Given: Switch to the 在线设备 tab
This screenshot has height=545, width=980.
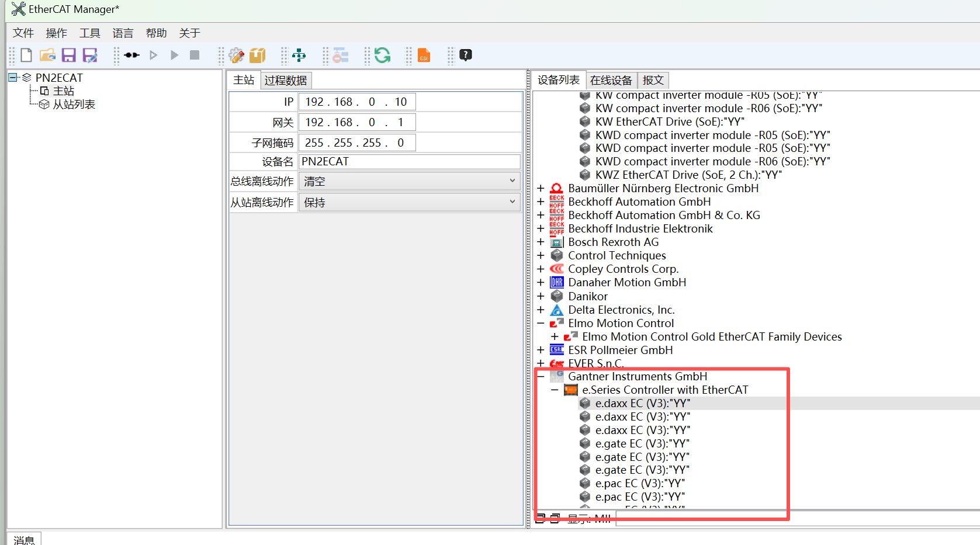Looking at the screenshot, I should (611, 81).
